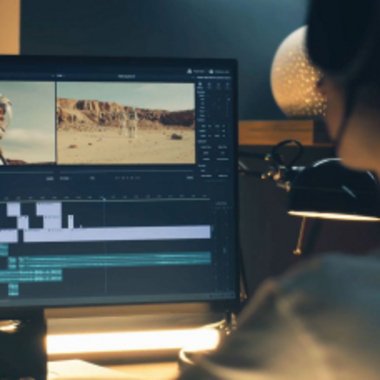380x380 pixels.
Task: Select the small white clip on the upper video track
Action: 13,209
